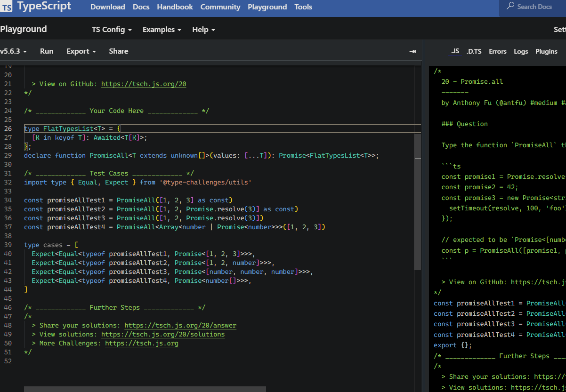Screen dimensions: 566x392
Task: Select the v5.6.3 version dropdown
Action: click(x=13, y=51)
